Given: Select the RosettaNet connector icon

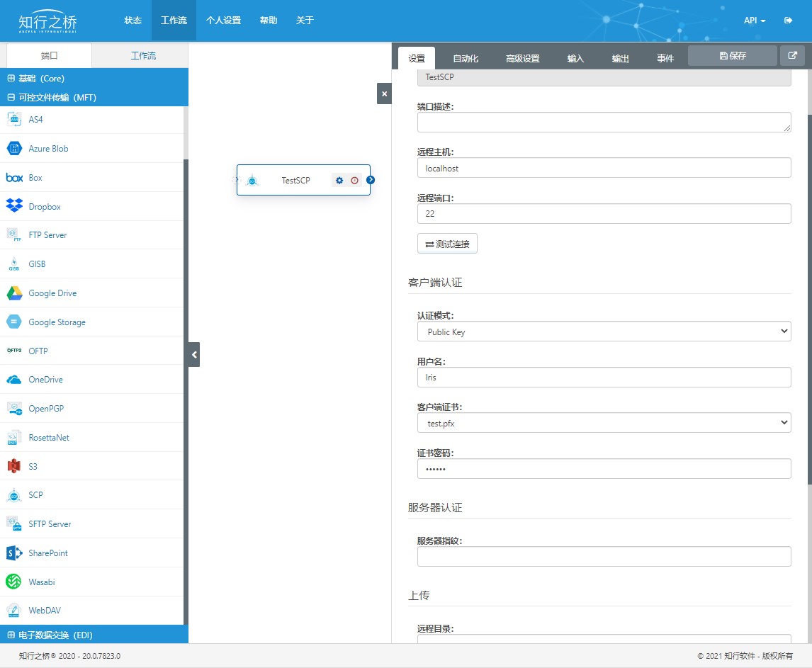Looking at the screenshot, I should coord(14,438).
